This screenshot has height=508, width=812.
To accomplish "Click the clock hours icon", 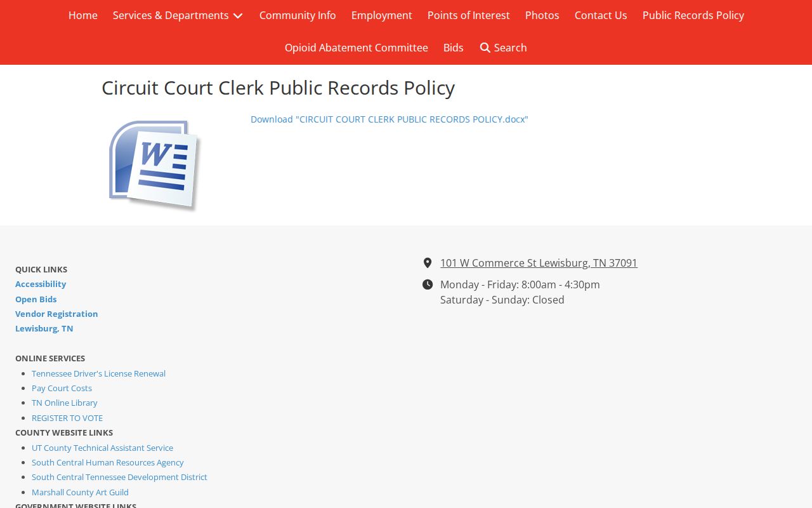I will (428, 284).
